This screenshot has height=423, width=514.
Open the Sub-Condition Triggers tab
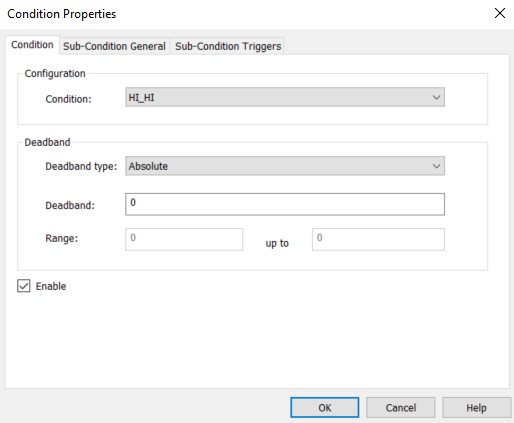tap(228, 46)
